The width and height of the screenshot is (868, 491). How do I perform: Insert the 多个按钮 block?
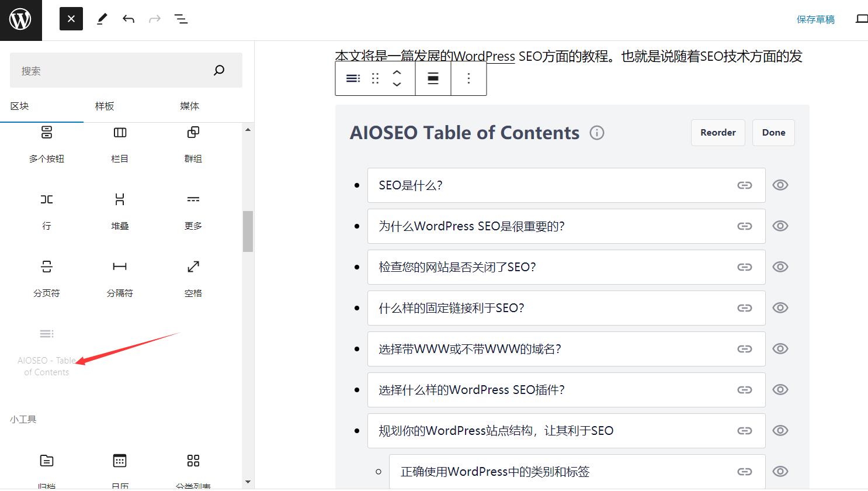pos(47,144)
